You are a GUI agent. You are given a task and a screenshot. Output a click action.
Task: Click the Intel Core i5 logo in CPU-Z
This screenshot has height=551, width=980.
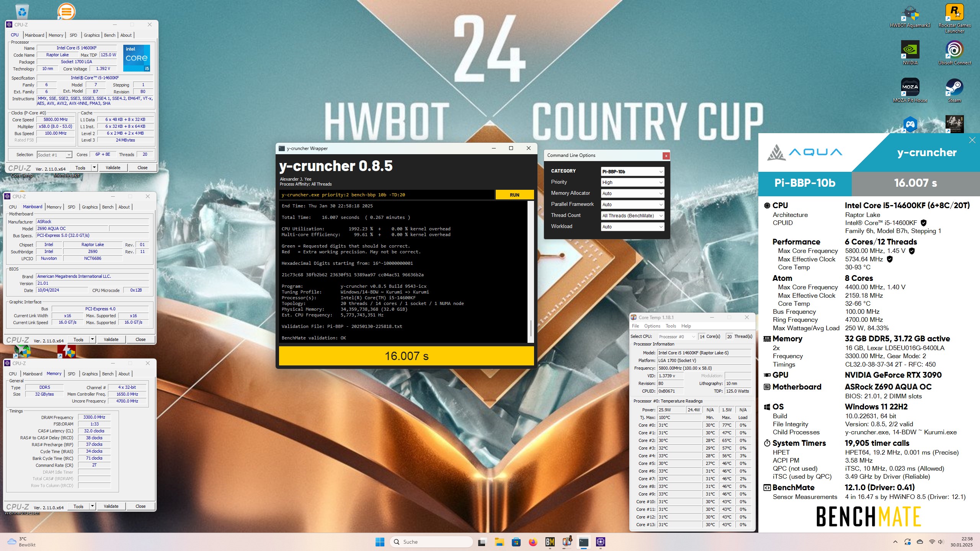click(137, 58)
